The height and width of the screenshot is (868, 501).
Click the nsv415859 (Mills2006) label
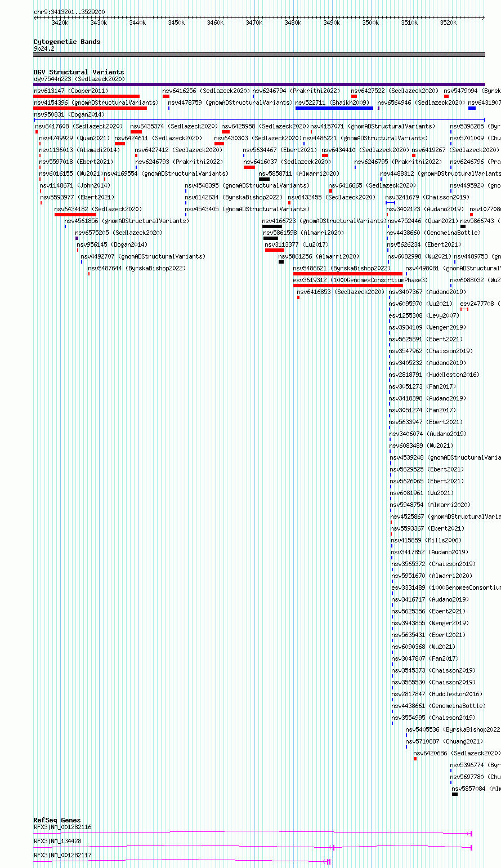point(427,540)
